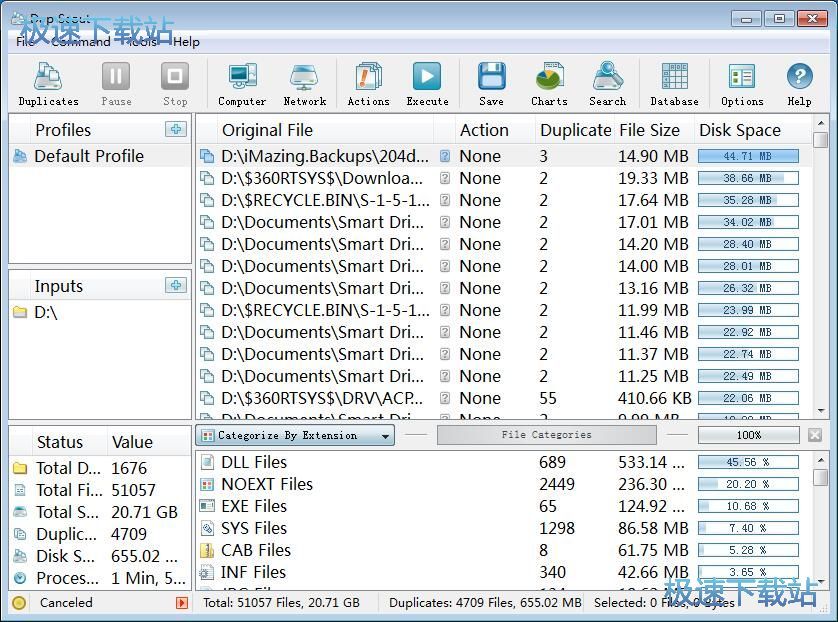Screen dimensions: 838x622
Task: Open the Help menu
Action: point(186,42)
